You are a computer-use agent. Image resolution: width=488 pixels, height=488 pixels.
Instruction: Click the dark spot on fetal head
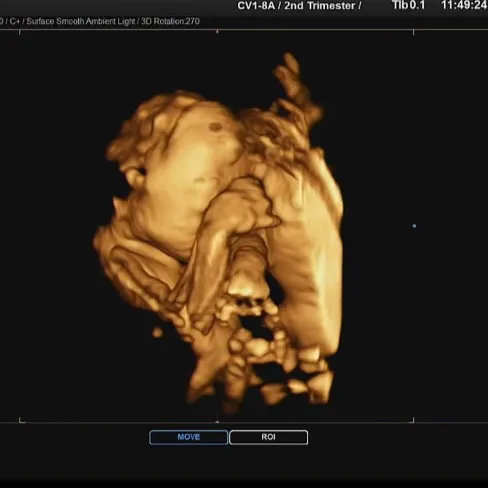tap(215, 126)
